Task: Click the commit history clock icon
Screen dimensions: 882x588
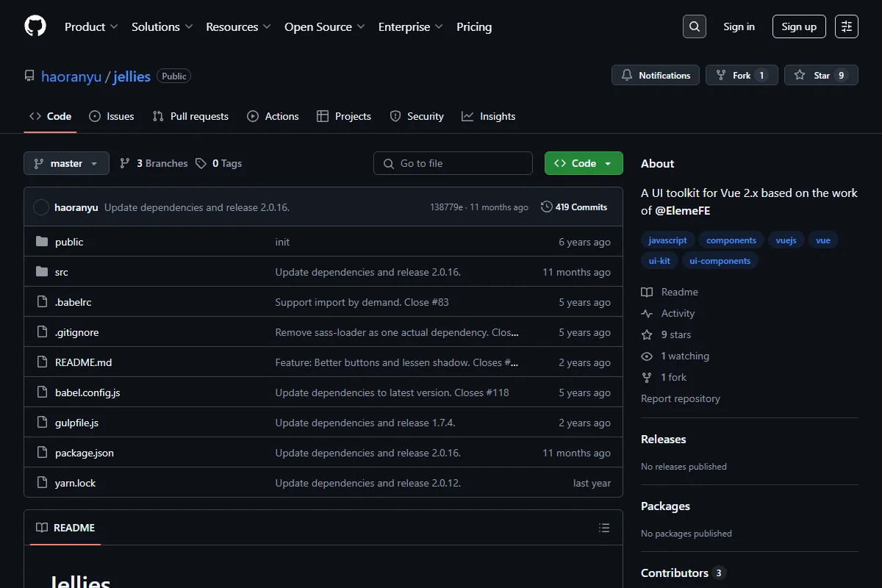Action: coord(546,207)
